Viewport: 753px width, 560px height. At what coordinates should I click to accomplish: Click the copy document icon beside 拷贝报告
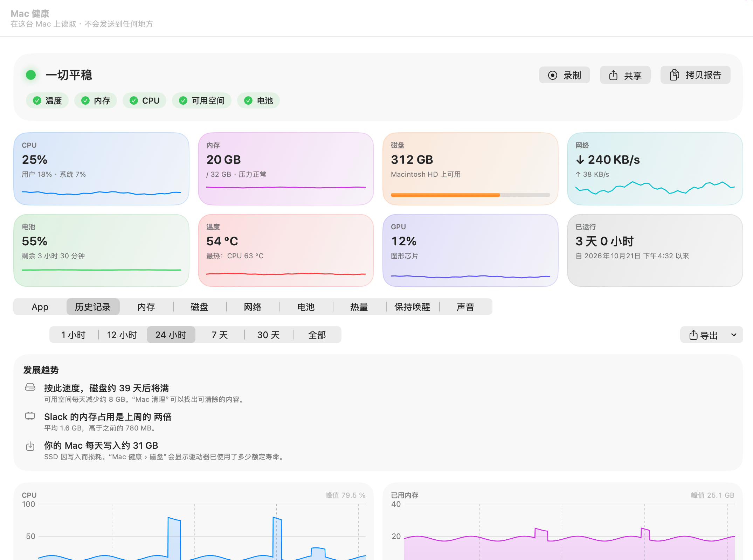[674, 75]
